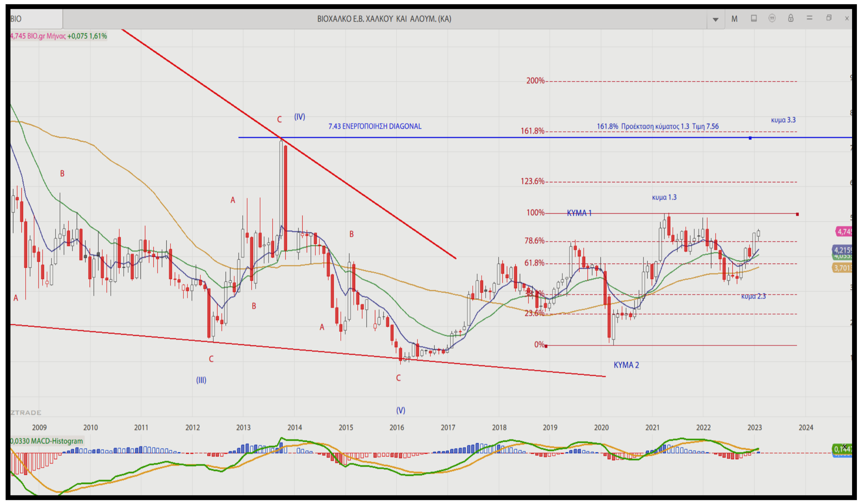
Task: Click the red 'C' label beside (IV)
Action: coord(279,120)
